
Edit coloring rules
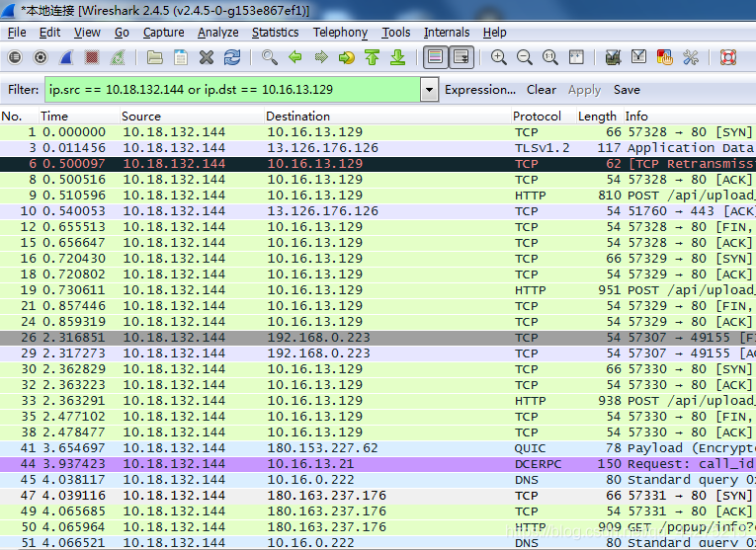point(665,58)
